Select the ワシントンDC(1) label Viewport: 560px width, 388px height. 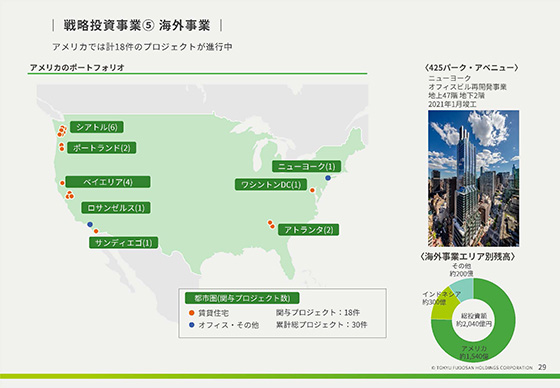pos(271,185)
